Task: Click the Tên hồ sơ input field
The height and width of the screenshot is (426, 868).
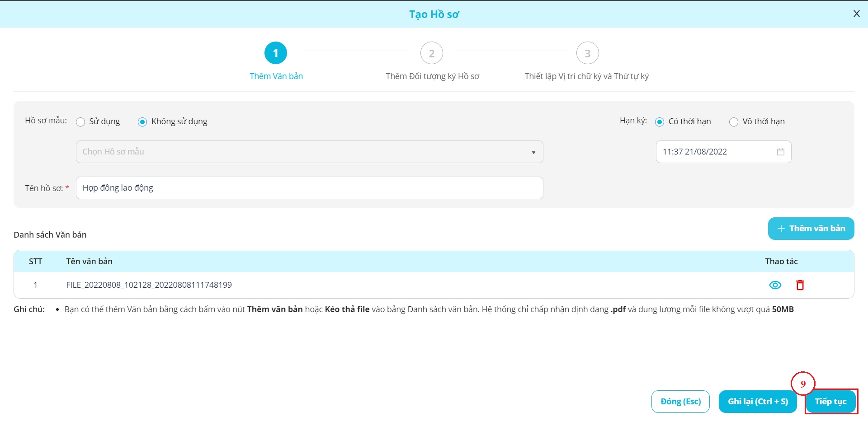Action: pos(309,188)
